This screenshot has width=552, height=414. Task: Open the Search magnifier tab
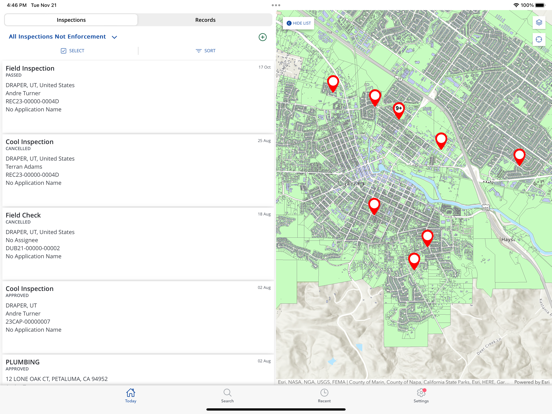227,395
